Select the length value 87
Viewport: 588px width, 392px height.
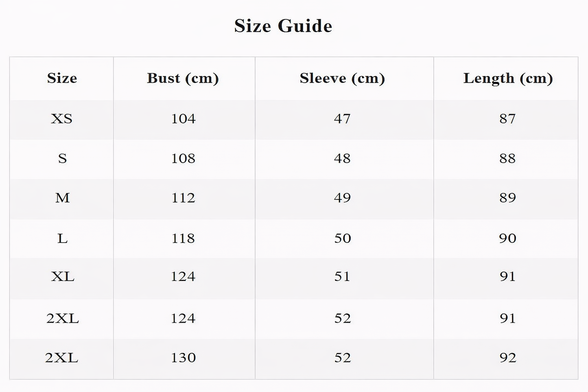click(507, 119)
